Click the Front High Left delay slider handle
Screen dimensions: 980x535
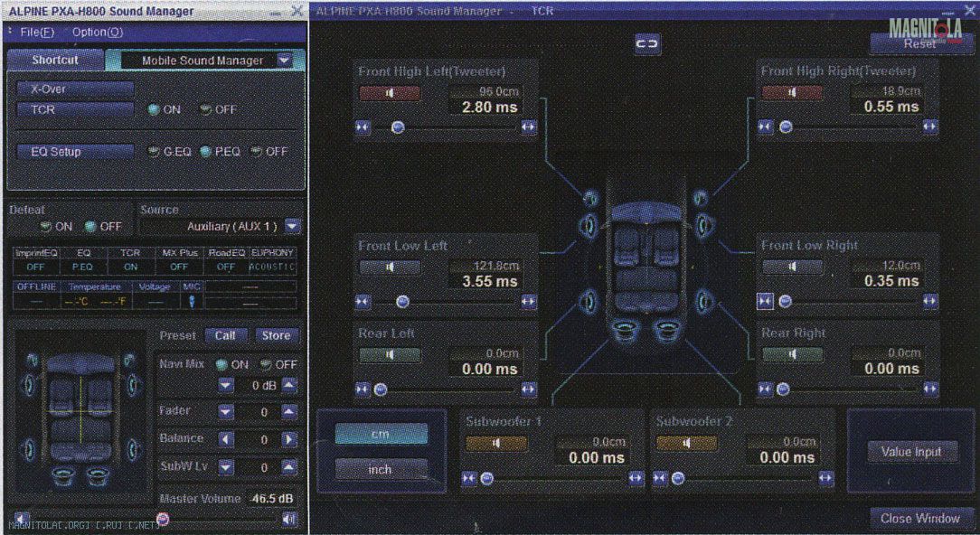[x=398, y=127]
